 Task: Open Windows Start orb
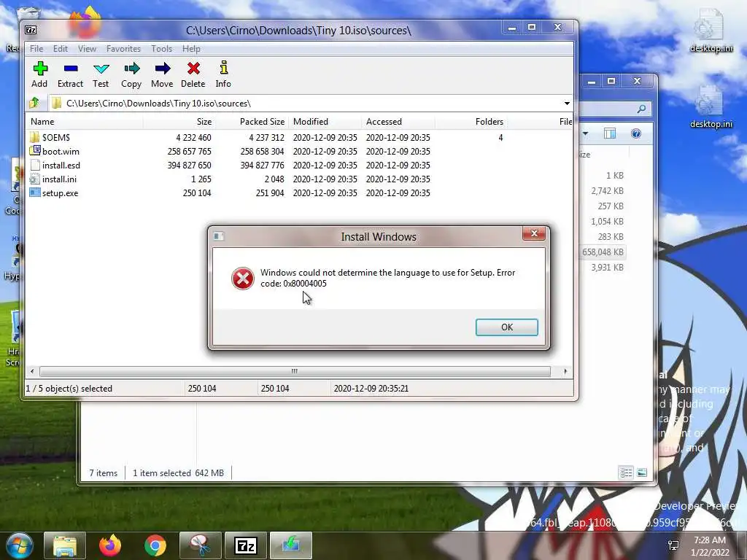click(19, 545)
